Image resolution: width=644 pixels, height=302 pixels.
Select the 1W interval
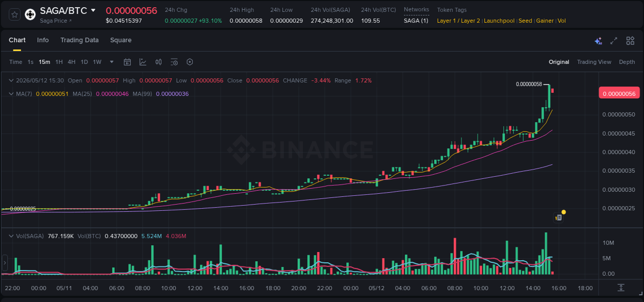[97, 62]
